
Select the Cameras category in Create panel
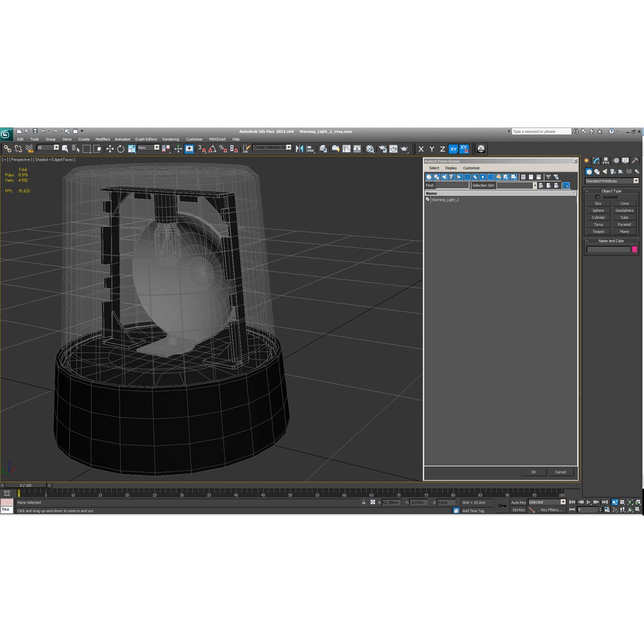tap(613, 172)
